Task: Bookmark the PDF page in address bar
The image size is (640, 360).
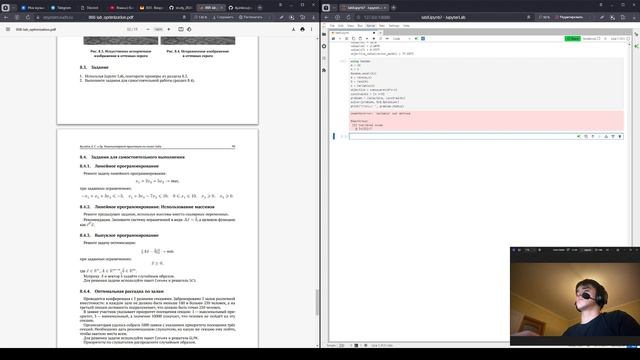Action: pyautogui.click(x=184, y=18)
